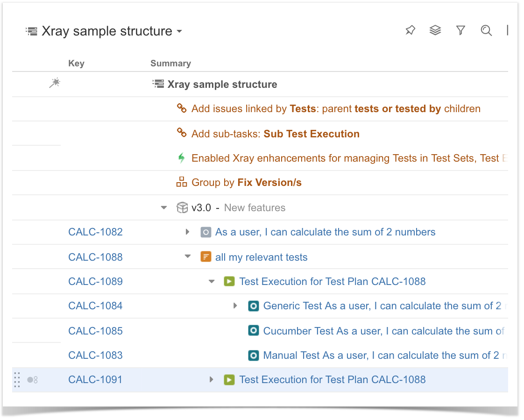Viewport: 524px width, 420px height.
Task: Expand the CALC-1091 Test Execution row
Action: [211, 379]
